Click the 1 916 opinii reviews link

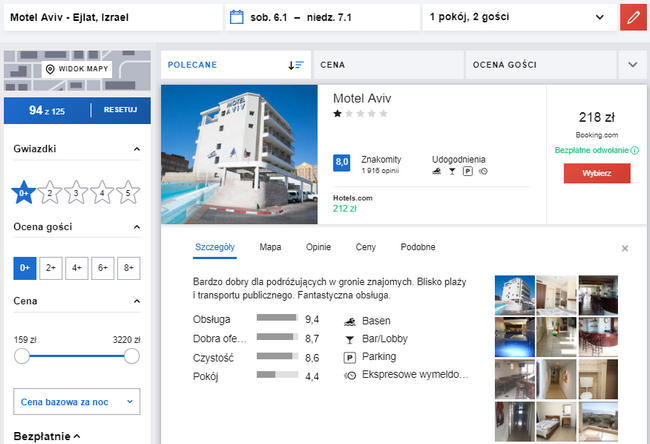(380, 171)
